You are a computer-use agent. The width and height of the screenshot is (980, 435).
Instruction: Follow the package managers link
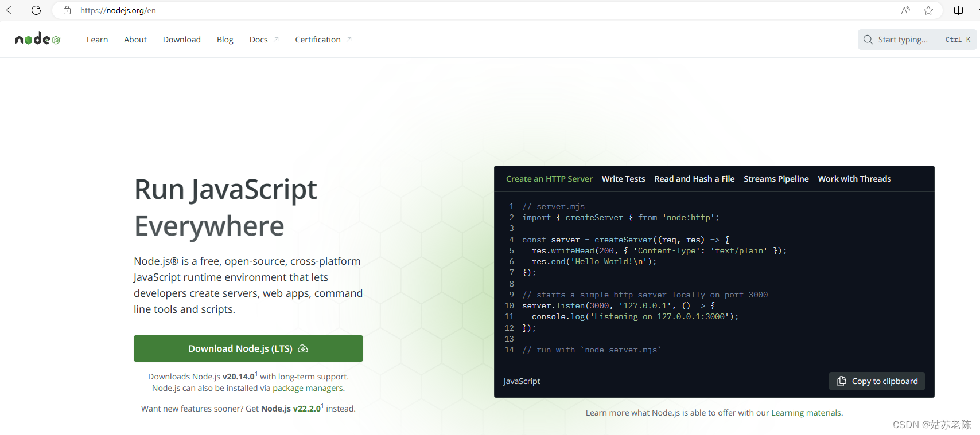pos(308,388)
